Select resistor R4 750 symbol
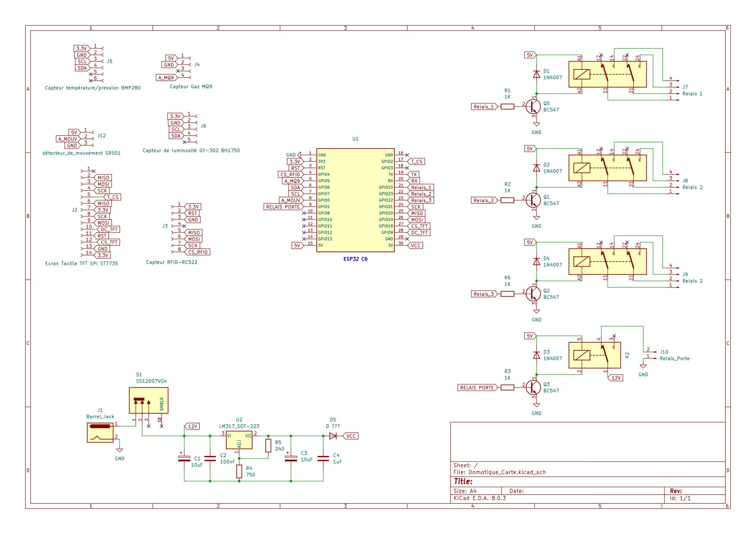Image resolution: width=756 pixels, height=534 pixels. tap(239, 471)
